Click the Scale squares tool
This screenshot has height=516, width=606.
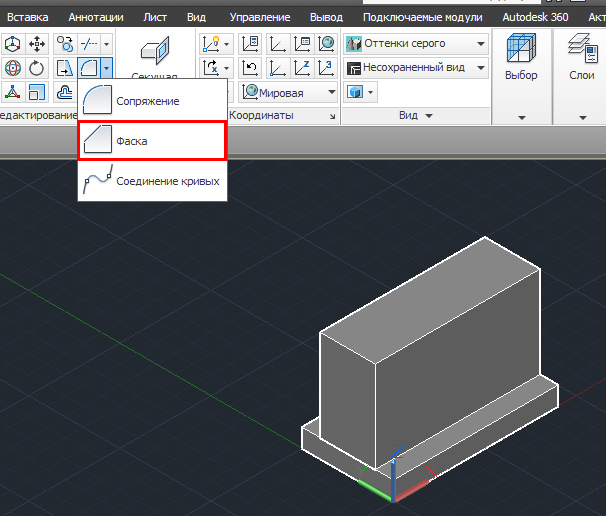[37, 92]
